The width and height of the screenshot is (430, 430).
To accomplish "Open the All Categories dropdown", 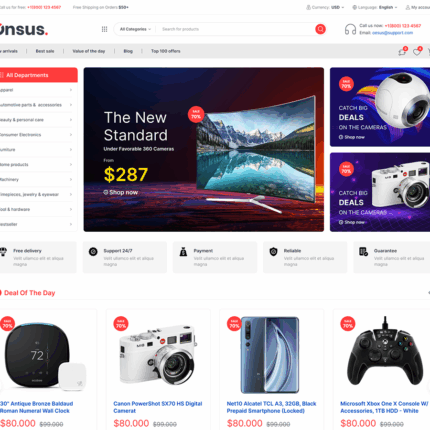I will [x=135, y=29].
